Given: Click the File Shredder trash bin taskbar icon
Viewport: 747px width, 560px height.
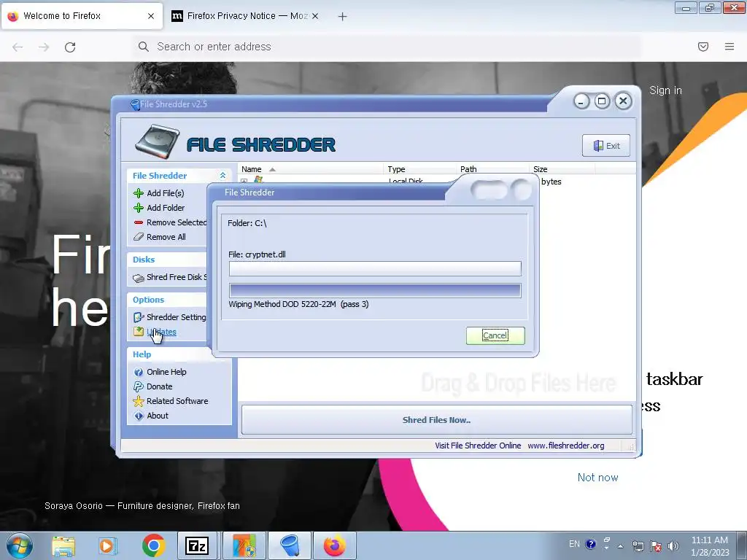Looking at the screenshot, I should pyautogui.click(x=290, y=545).
